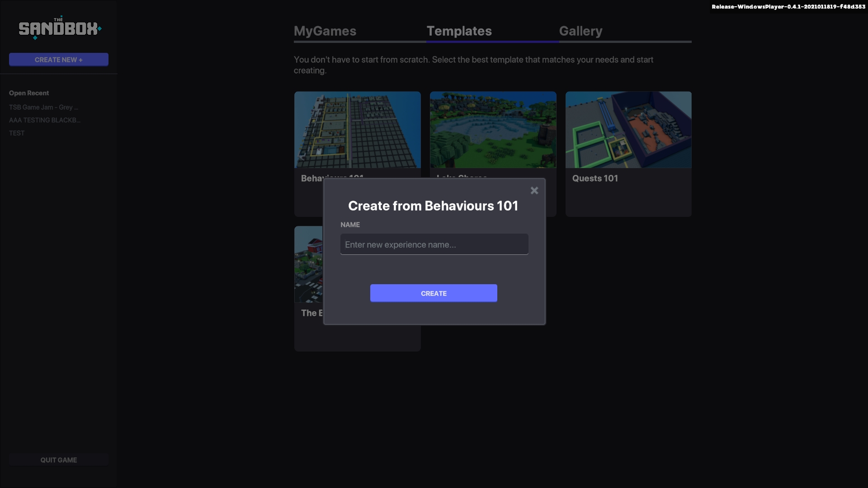This screenshot has height=488, width=868.
Task: Click the release version label
Action: [788, 7]
